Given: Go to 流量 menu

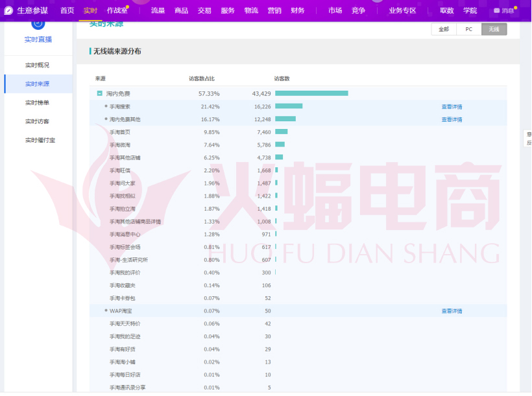Looking at the screenshot, I should (x=158, y=10).
